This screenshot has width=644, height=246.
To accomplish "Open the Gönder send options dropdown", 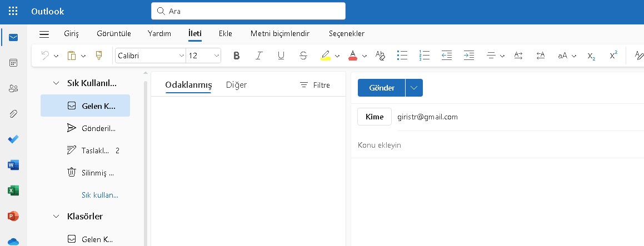I will pyautogui.click(x=414, y=88).
